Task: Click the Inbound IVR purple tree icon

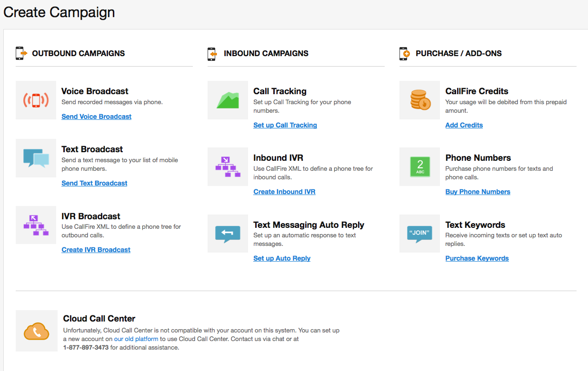Action: coord(228,166)
